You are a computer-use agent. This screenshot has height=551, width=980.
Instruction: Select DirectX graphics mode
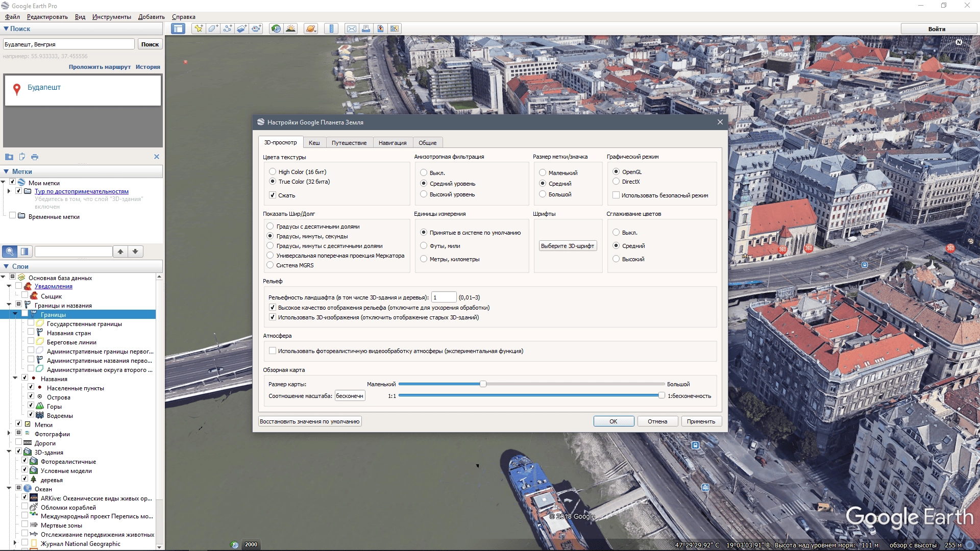(616, 182)
